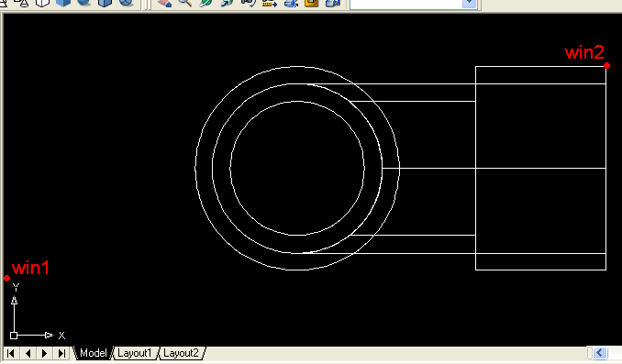Image resolution: width=622 pixels, height=364 pixels.
Task: Select the blue sphere solid icon
Action: click(x=83, y=3)
